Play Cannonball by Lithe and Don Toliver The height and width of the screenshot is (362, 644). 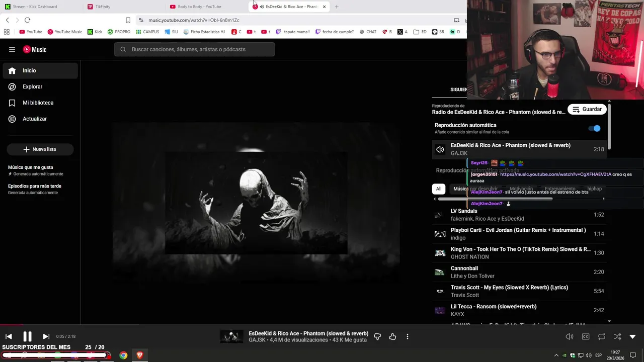click(519, 272)
